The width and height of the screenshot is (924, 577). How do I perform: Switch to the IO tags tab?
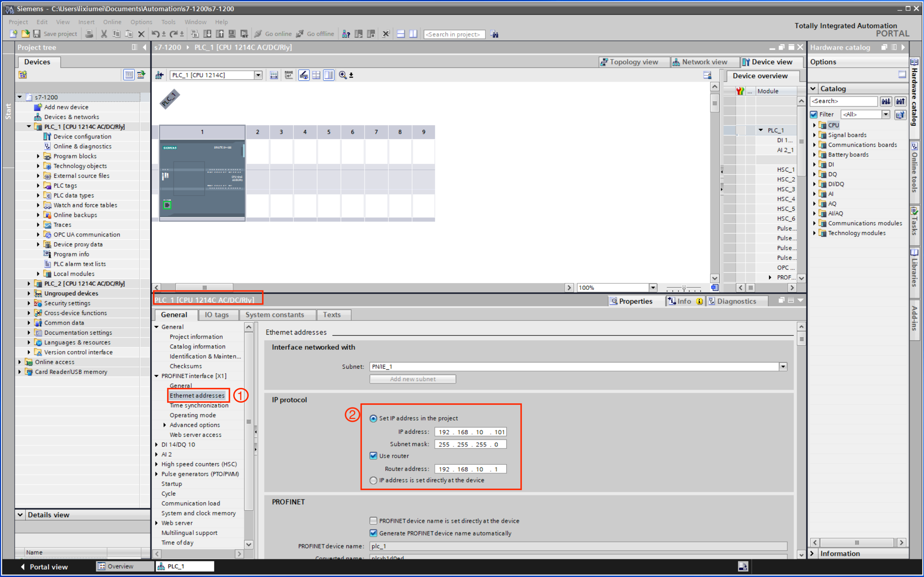point(217,314)
